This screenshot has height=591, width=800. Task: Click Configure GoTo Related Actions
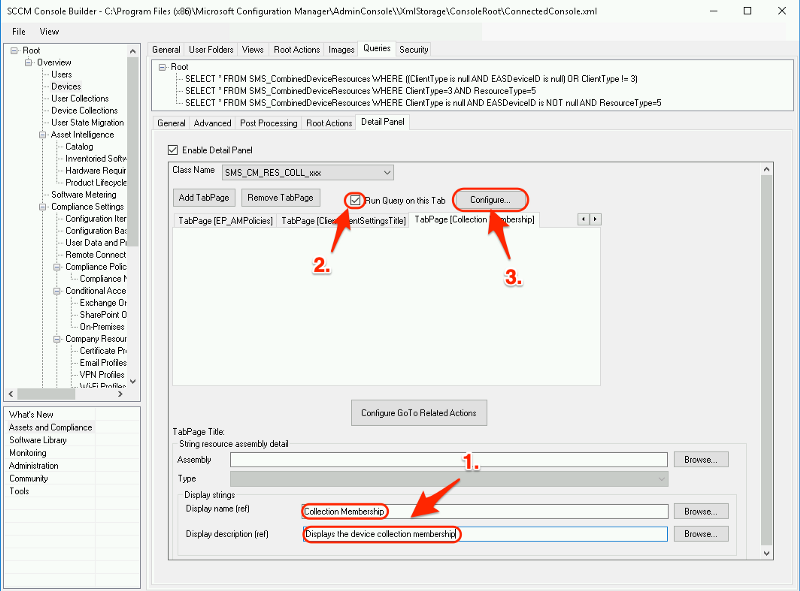pyautogui.click(x=419, y=412)
